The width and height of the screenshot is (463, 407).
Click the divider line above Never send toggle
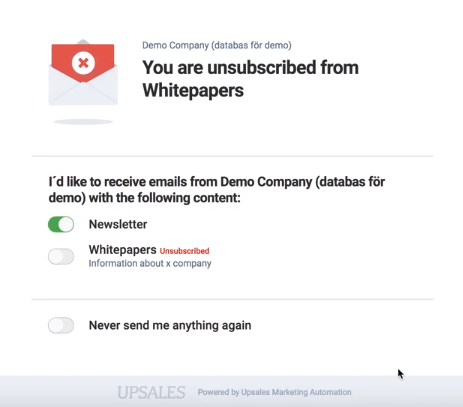[232, 299]
